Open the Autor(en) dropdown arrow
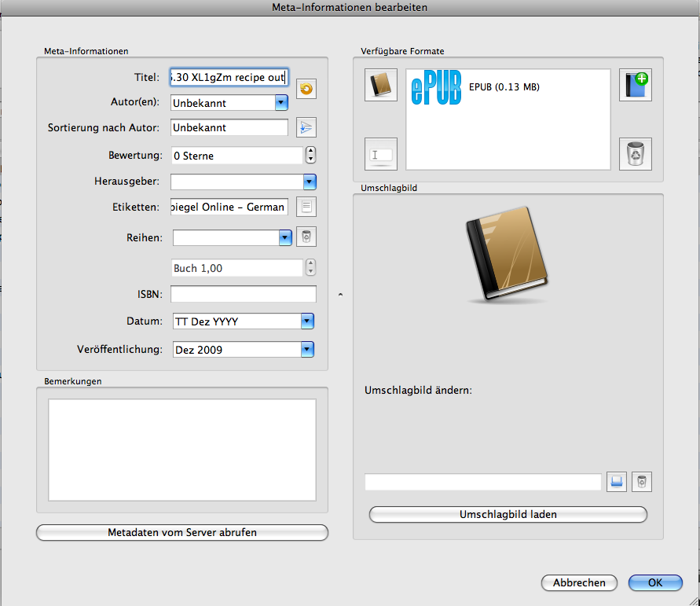 (281, 103)
